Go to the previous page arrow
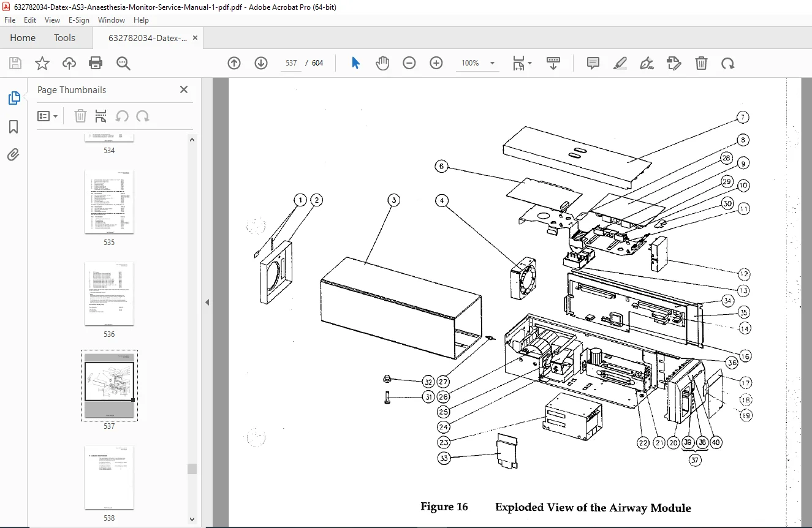 (234, 63)
